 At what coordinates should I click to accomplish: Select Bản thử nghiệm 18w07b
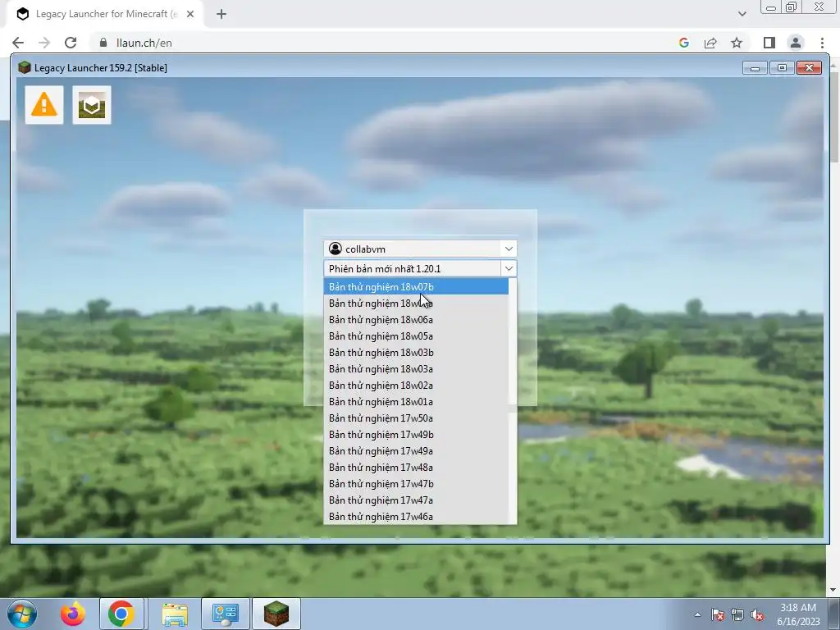point(416,286)
